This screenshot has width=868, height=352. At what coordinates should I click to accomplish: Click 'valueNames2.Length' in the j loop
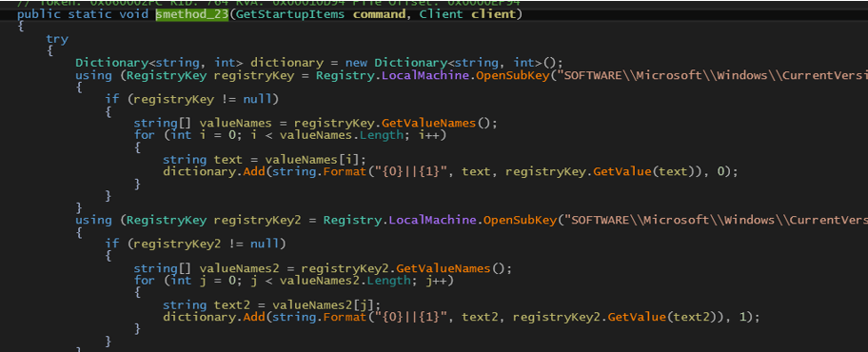click(345, 281)
